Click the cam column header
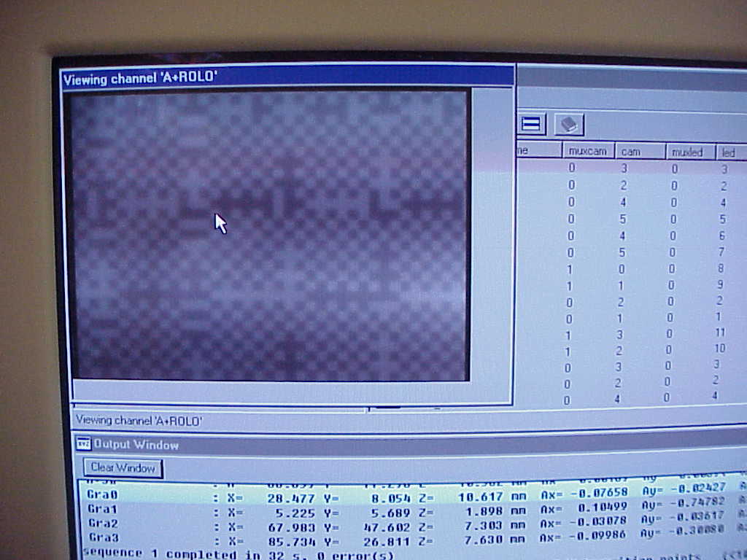The image size is (747, 560). pyautogui.click(x=639, y=152)
